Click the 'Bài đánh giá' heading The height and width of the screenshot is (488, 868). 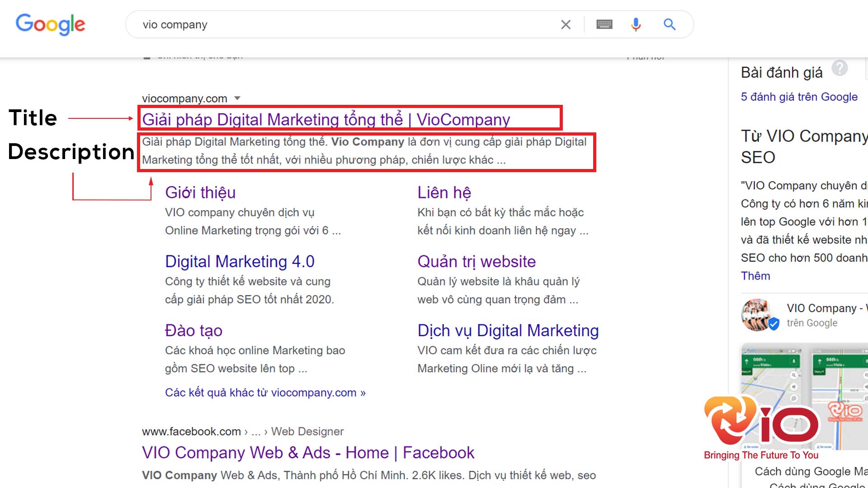(x=782, y=72)
